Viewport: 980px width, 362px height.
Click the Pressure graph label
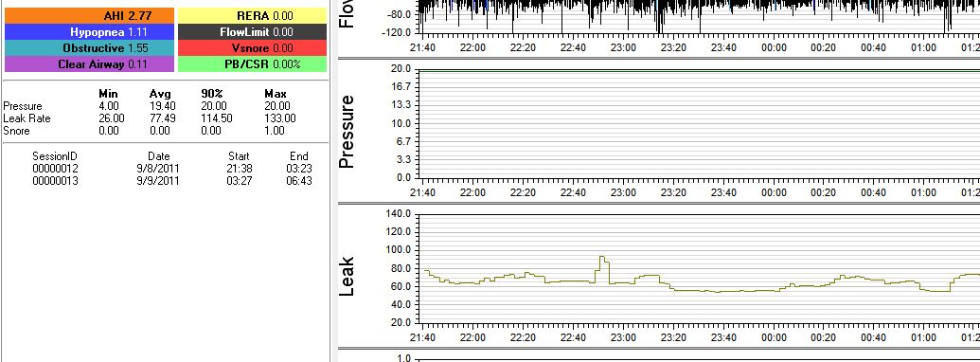pos(347,132)
